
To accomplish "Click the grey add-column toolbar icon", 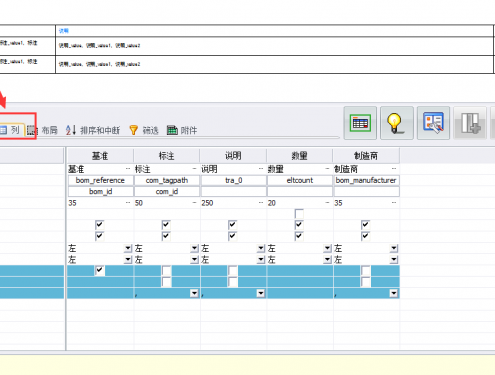I will (x=470, y=123).
